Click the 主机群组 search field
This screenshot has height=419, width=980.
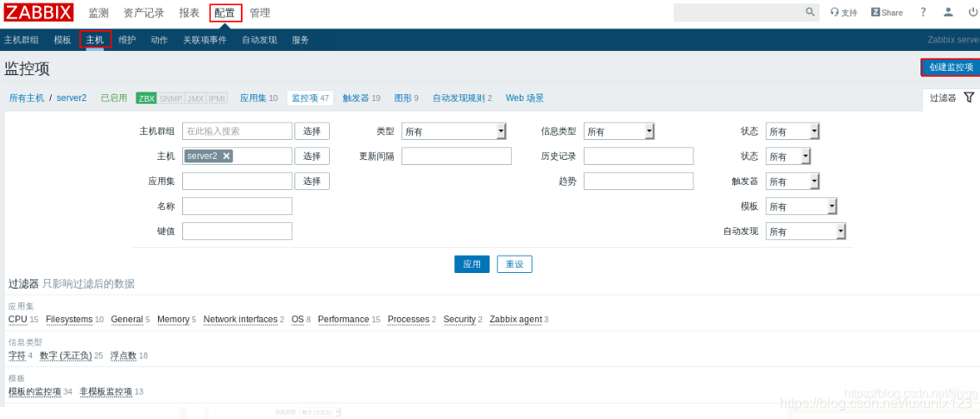pos(237,131)
